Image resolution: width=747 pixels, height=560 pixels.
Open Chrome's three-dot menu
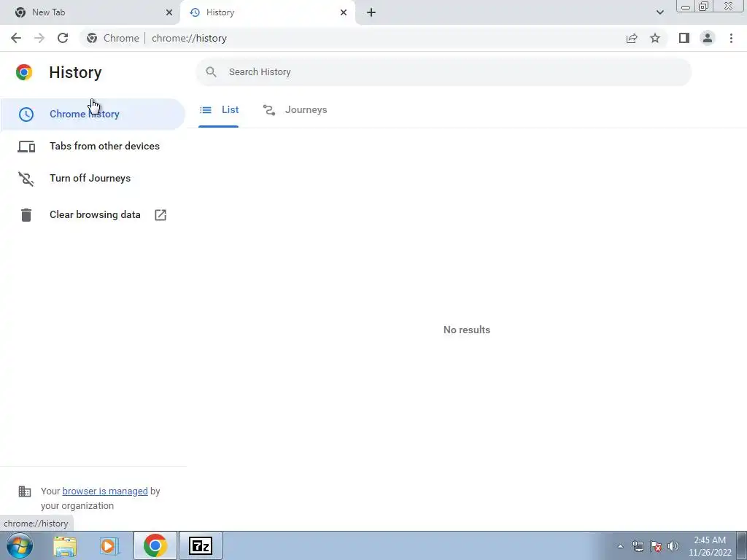pos(731,38)
